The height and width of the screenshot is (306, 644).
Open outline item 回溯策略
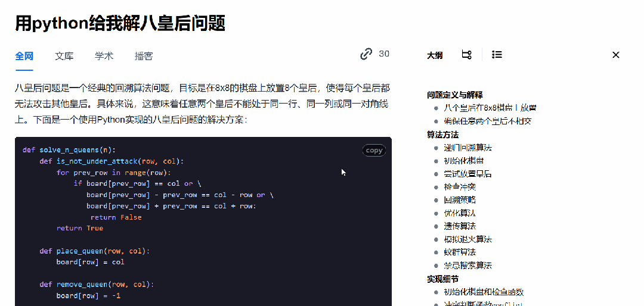(x=460, y=200)
